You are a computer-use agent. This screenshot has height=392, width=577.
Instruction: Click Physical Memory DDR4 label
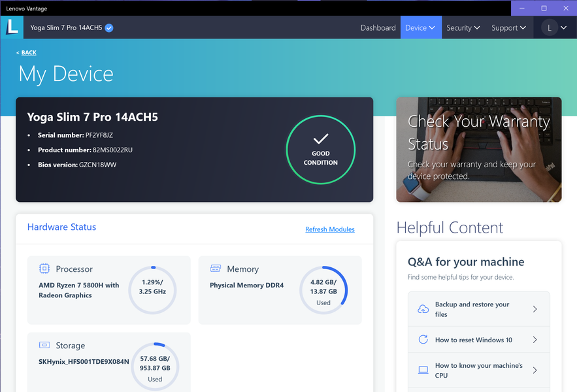(x=246, y=285)
